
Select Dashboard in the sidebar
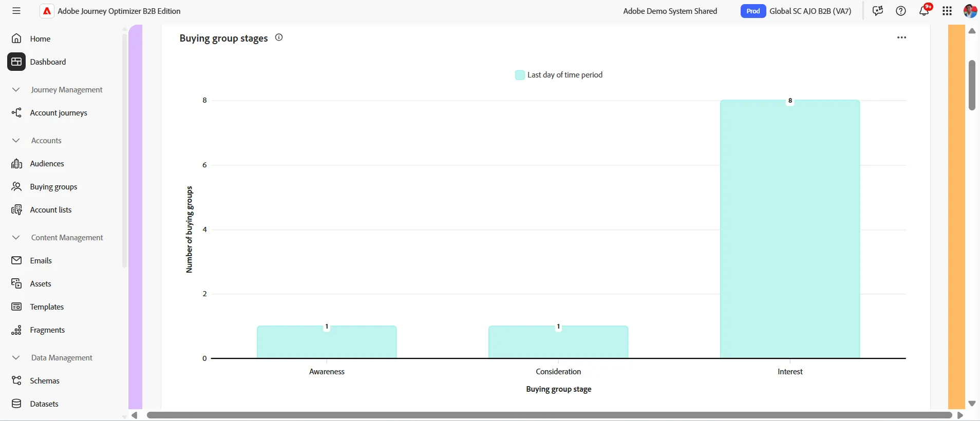pyautogui.click(x=48, y=62)
